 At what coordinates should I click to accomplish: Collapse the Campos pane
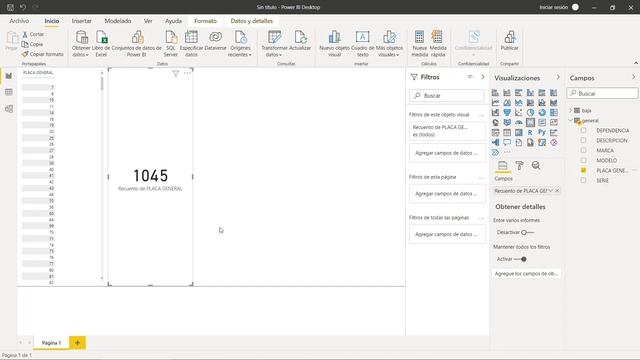pos(633,77)
